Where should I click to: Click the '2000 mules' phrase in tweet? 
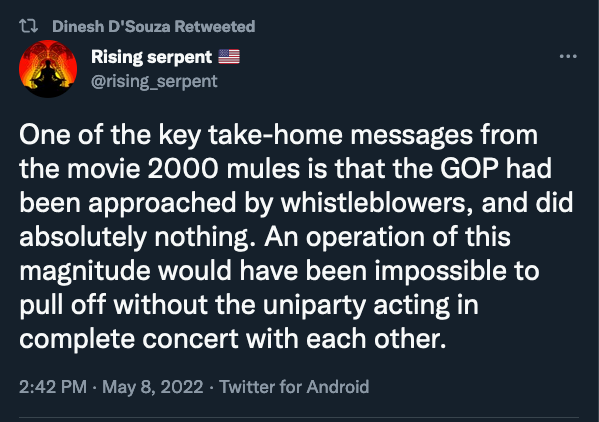[x=223, y=168]
